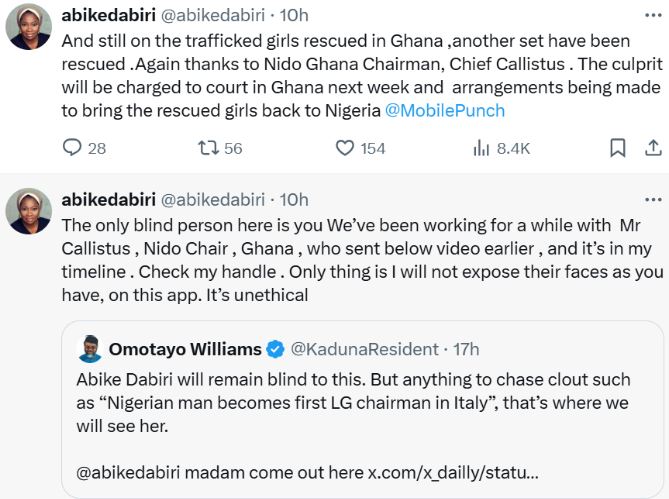669x499 pixels.
Task: Open the quoted tweet's 17h timestamp
Action: point(465,349)
